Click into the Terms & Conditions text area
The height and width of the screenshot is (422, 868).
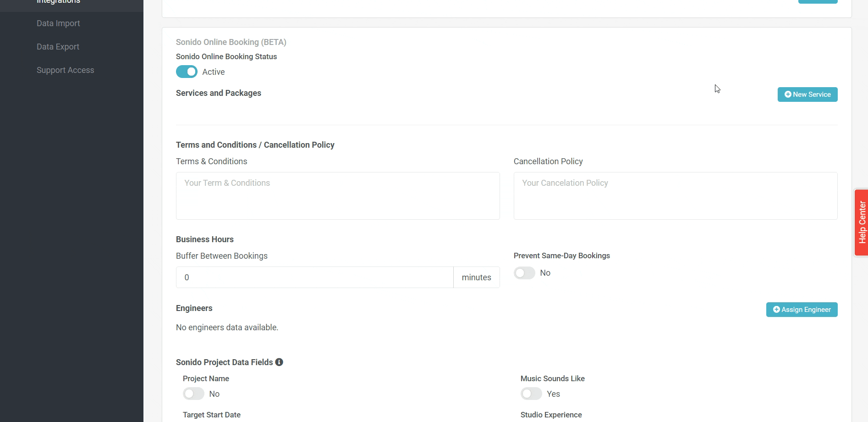[x=338, y=196]
